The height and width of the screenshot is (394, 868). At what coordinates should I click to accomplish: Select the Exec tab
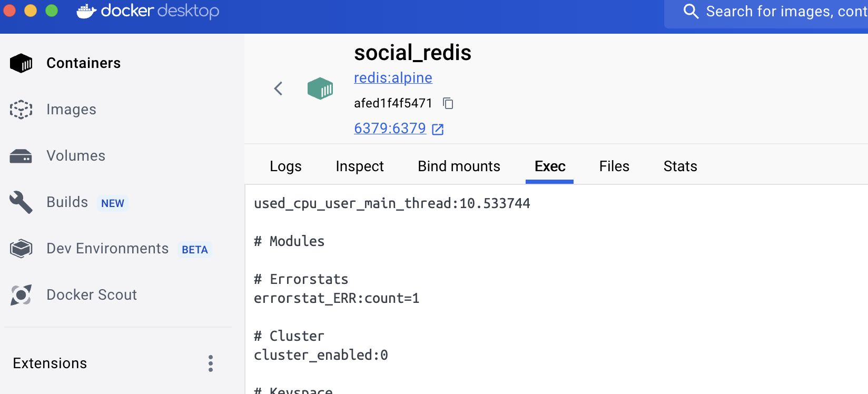[x=550, y=166]
